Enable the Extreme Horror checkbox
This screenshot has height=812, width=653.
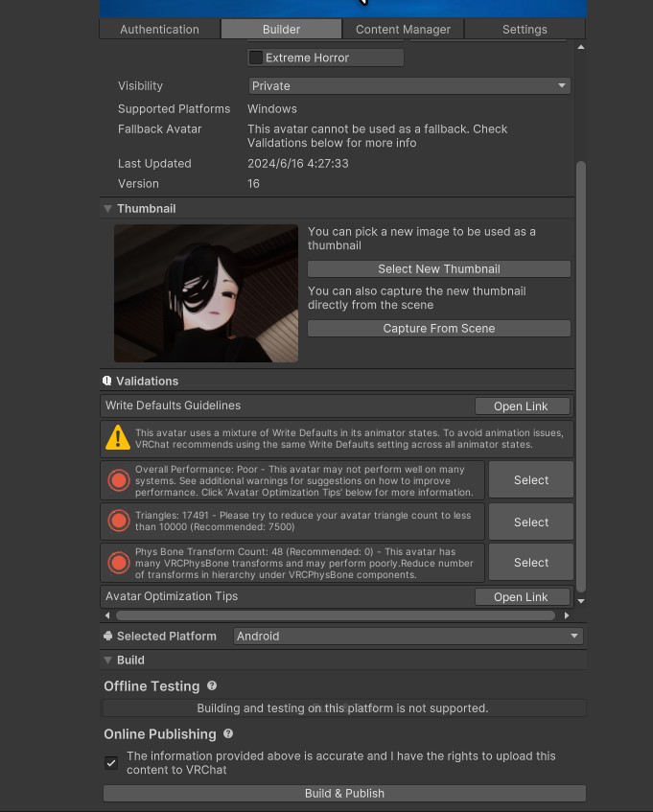pos(256,58)
